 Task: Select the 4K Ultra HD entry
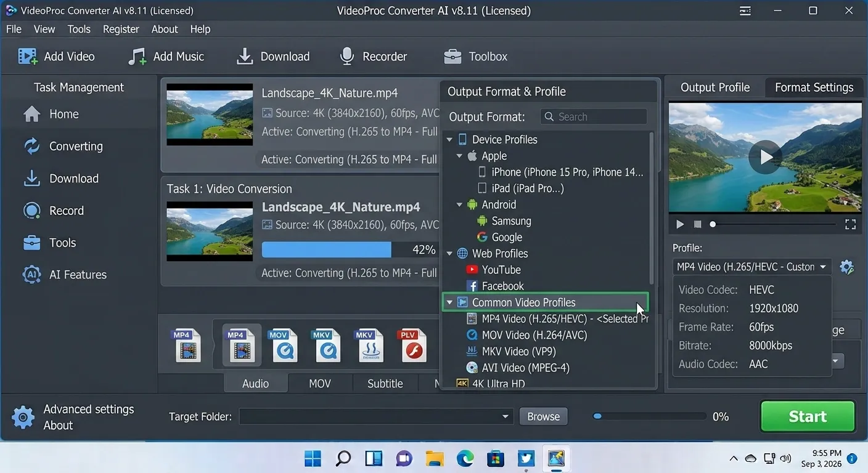click(x=491, y=384)
